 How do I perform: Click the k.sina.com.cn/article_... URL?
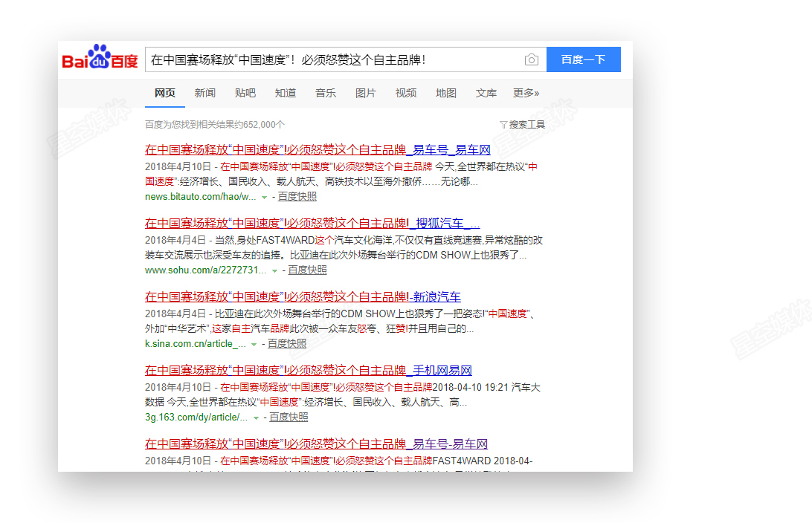point(196,343)
